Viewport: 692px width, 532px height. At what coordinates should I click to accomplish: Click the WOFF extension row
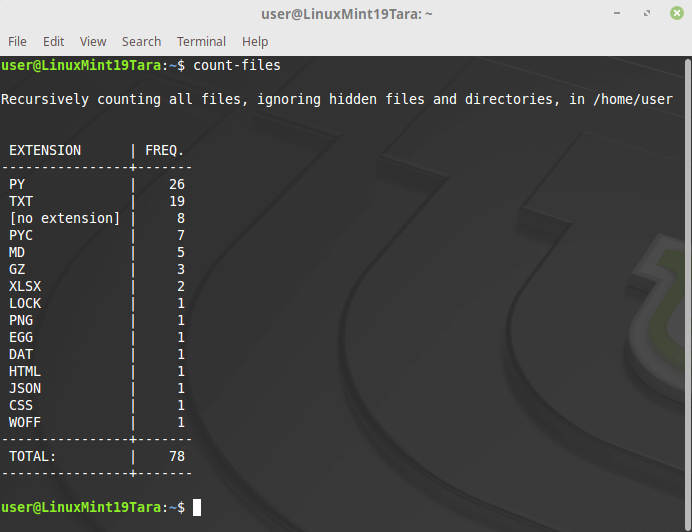[x=25, y=422]
